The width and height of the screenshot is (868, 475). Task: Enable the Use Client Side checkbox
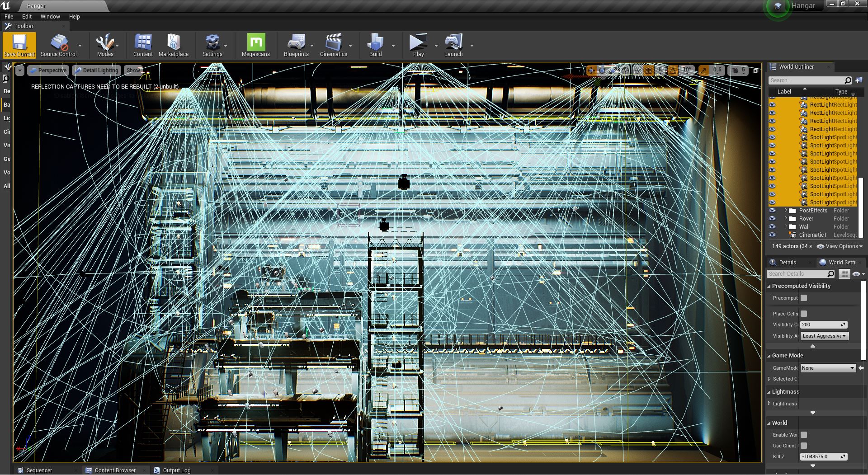(804, 446)
